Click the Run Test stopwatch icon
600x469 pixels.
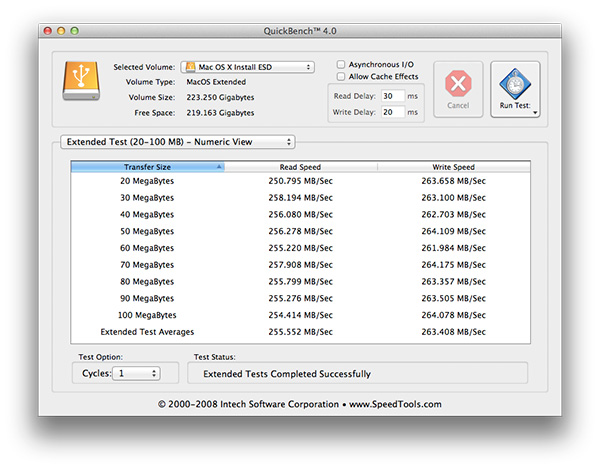(x=515, y=84)
